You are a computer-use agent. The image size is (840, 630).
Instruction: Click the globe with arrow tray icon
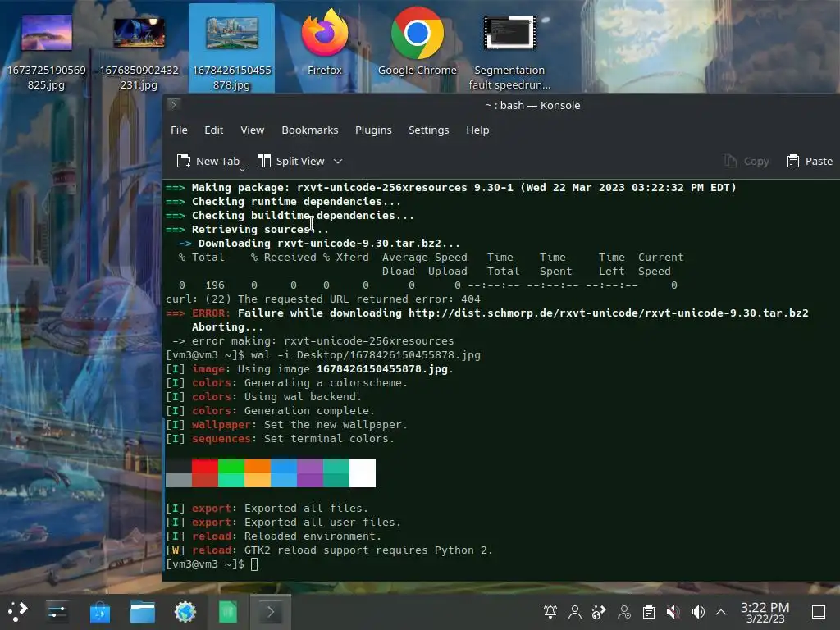pyautogui.click(x=600, y=612)
